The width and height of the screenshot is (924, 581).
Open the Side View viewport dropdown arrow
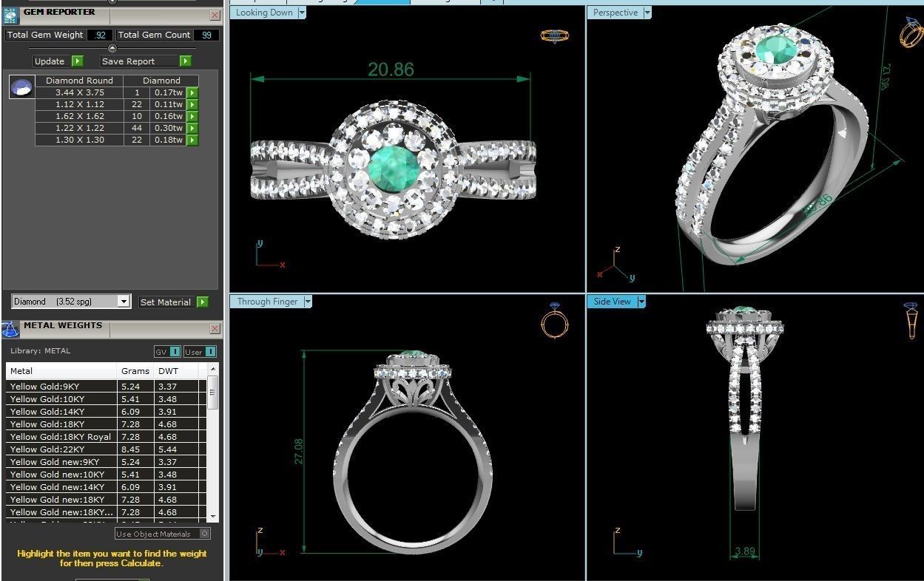pyautogui.click(x=641, y=302)
